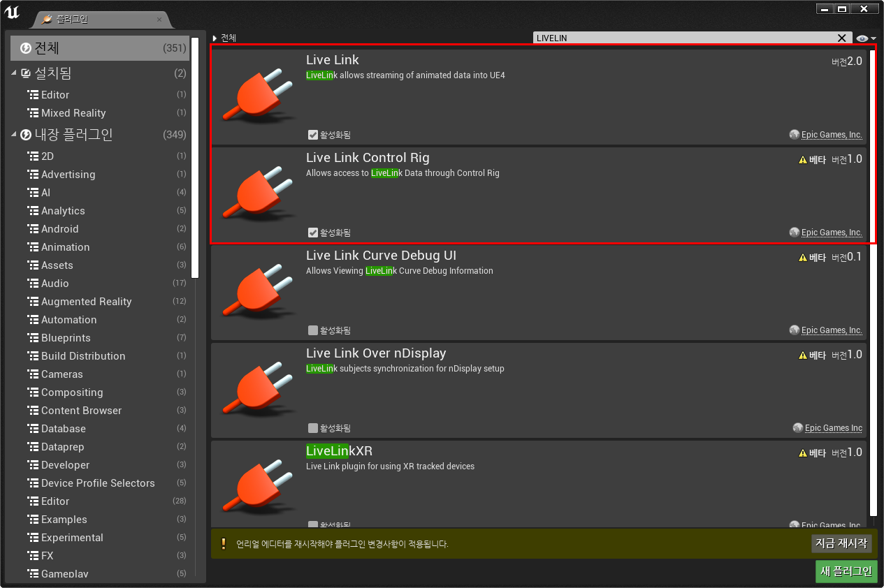Click the category icon next to Blueprints
This screenshot has height=588, width=884.
pos(33,337)
